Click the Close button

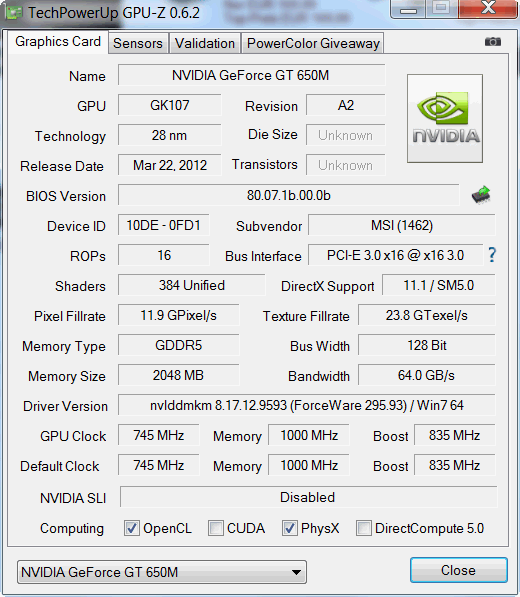(x=459, y=570)
